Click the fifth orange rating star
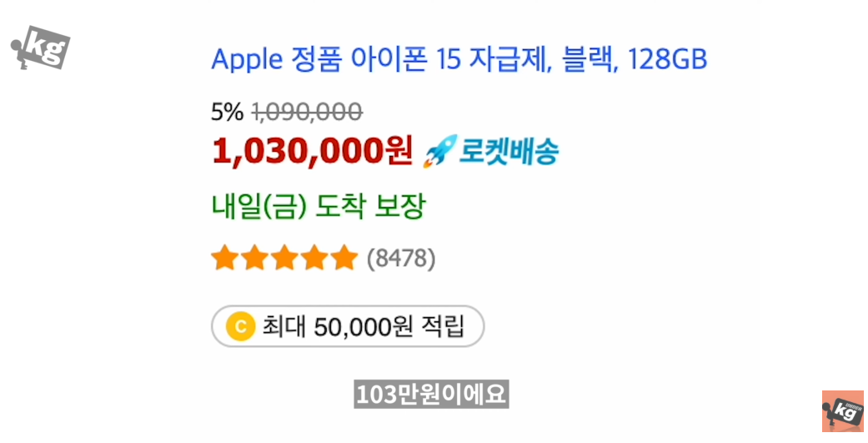868x443 pixels. (344, 259)
